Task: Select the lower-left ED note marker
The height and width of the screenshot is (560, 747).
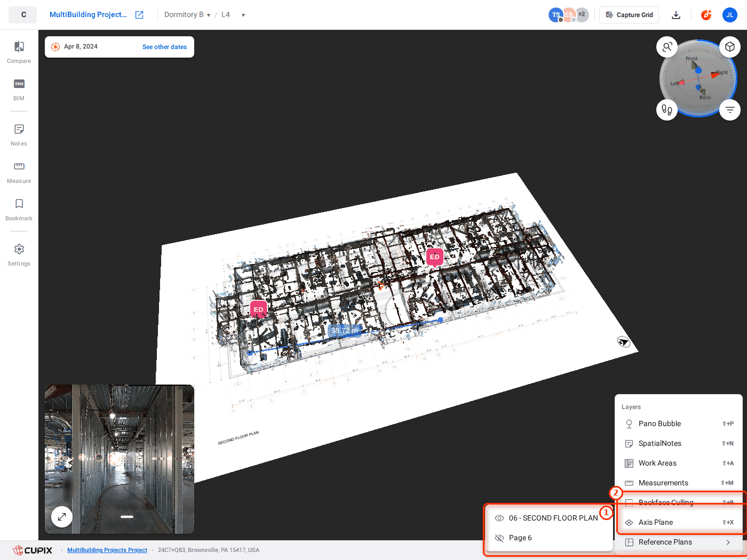Action: point(258,309)
